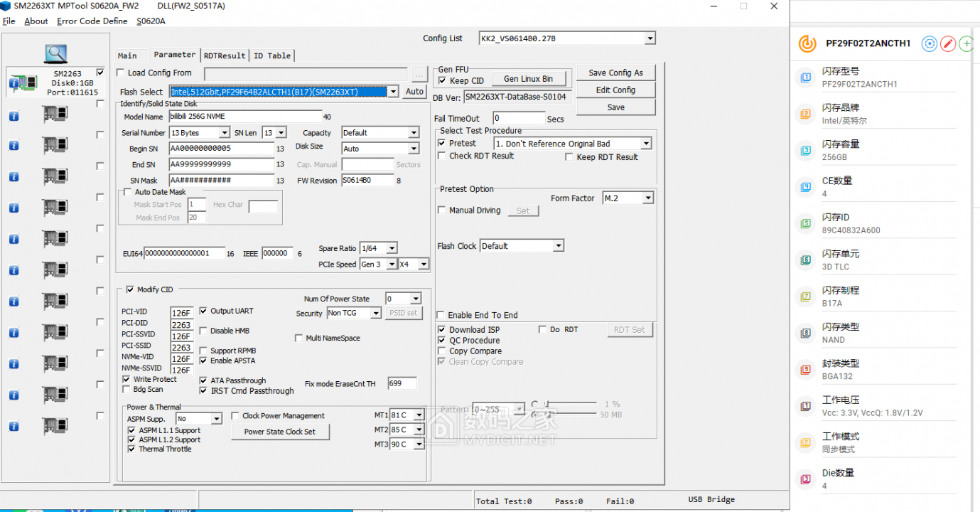The width and height of the screenshot is (980, 512).
Task: Click the browse '...' button
Action: point(419,74)
